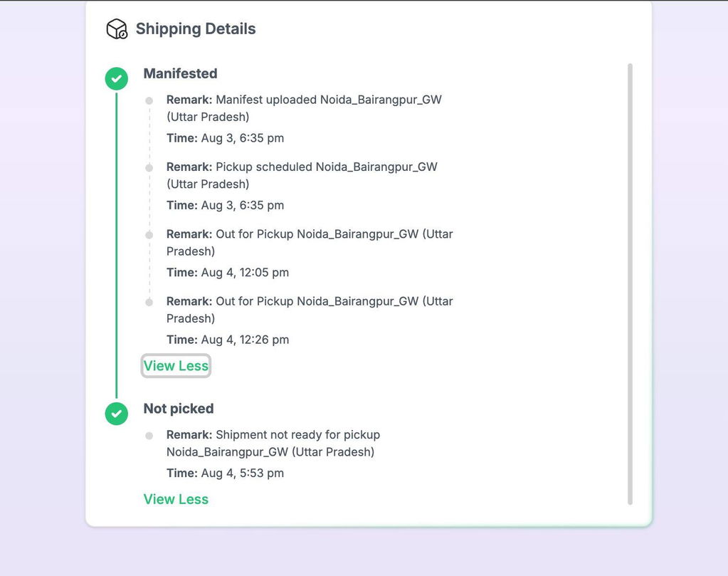Click the gray dot for Pickup scheduled remark
The height and width of the screenshot is (576, 728).
[x=149, y=168]
